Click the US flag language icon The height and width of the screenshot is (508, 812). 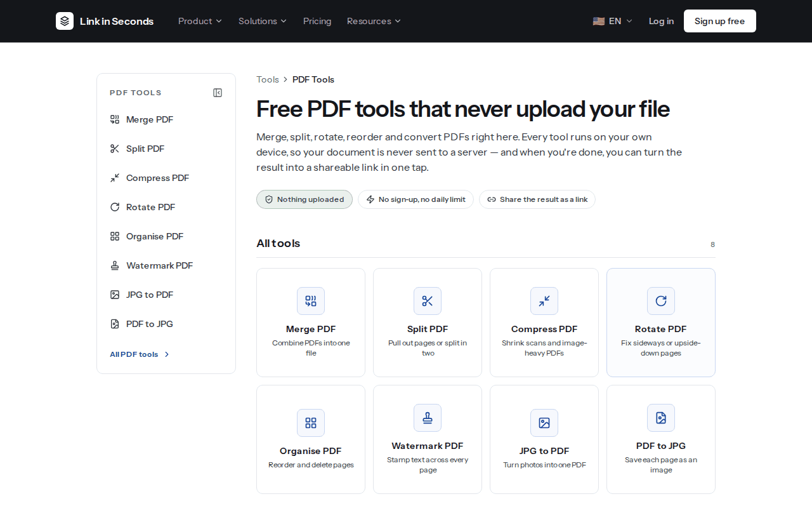(x=599, y=21)
